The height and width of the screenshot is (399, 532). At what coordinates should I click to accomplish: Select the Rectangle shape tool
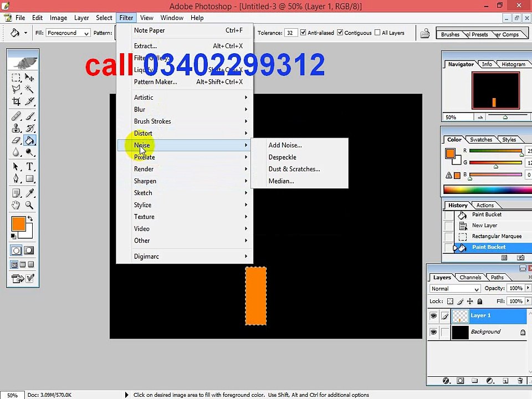(x=29, y=178)
